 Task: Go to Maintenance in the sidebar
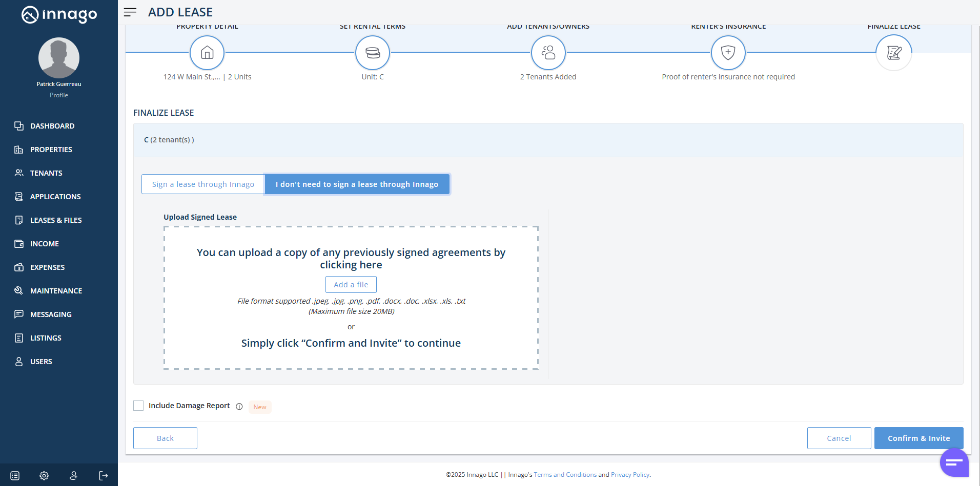[x=56, y=291]
